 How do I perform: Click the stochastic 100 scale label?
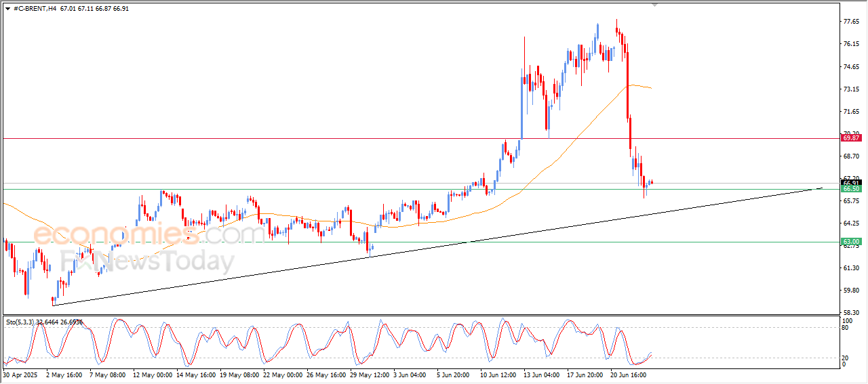coord(847,320)
